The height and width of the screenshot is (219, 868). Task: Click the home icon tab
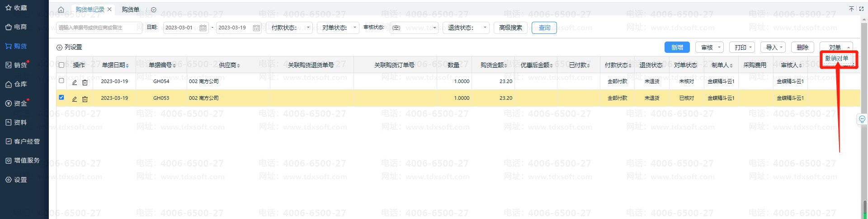pyautogui.click(x=61, y=9)
